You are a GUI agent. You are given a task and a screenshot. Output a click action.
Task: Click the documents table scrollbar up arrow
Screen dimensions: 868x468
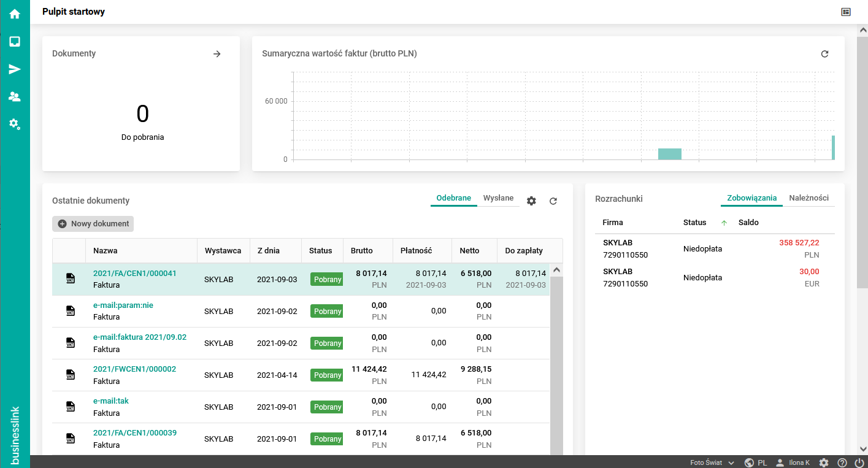click(x=556, y=270)
